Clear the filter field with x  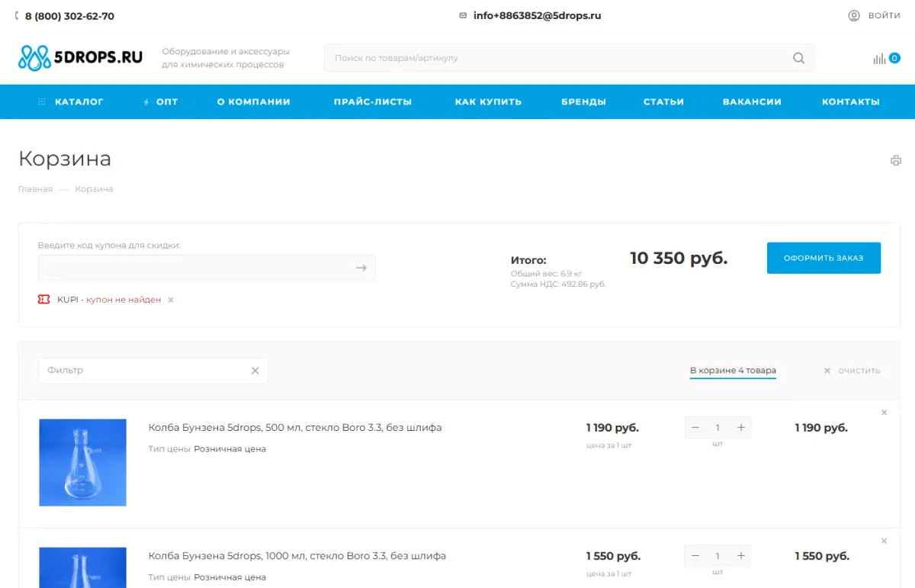[x=255, y=371]
